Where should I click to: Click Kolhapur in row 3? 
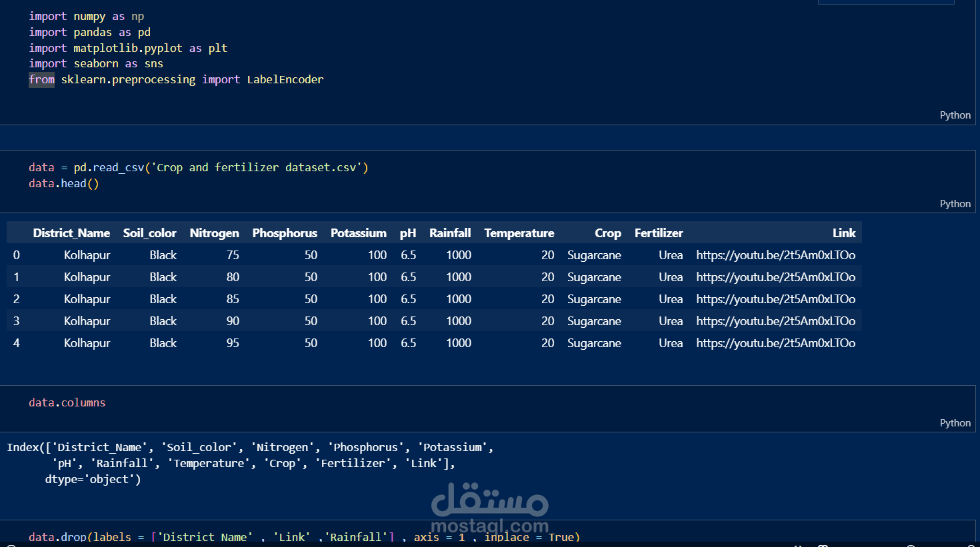pyautogui.click(x=87, y=321)
